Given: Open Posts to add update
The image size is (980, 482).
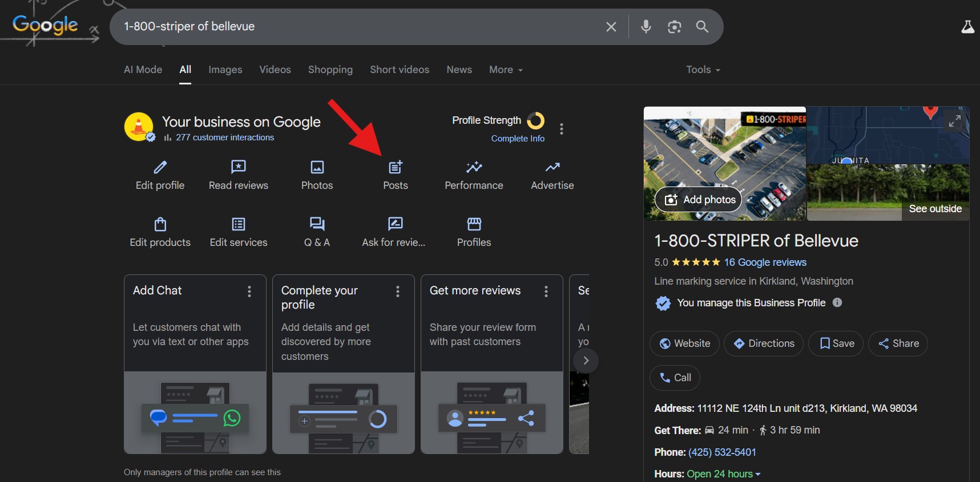Looking at the screenshot, I should coord(396,175).
